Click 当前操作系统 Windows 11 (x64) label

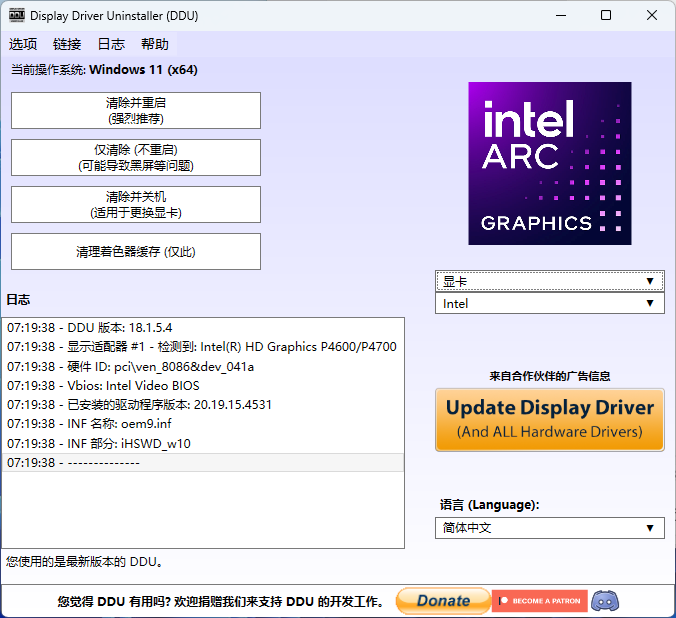(x=104, y=70)
